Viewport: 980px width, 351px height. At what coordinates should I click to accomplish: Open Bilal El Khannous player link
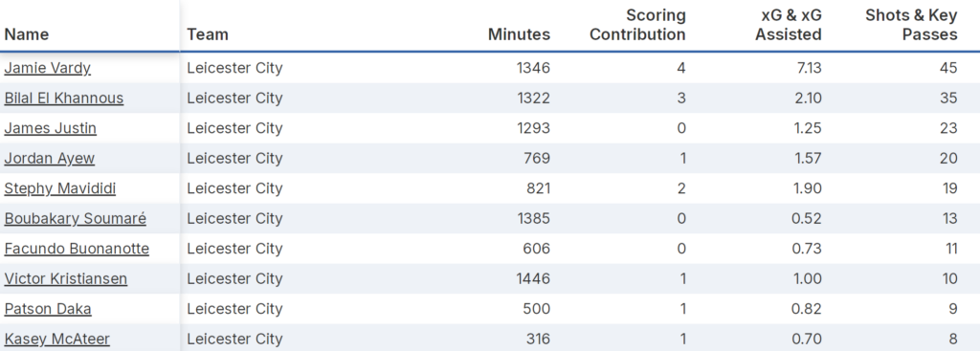tap(64, 99)
